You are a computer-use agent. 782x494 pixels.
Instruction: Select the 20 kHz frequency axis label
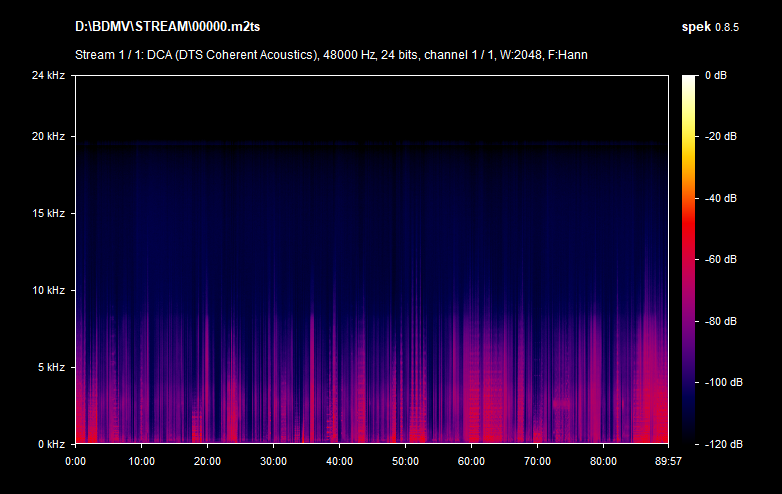(47, 136)
